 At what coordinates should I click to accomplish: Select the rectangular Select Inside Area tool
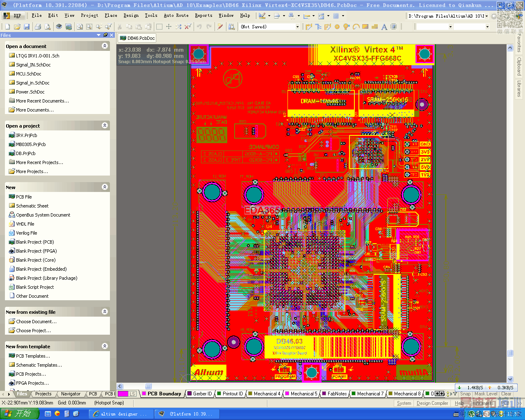tap(159, 27)
